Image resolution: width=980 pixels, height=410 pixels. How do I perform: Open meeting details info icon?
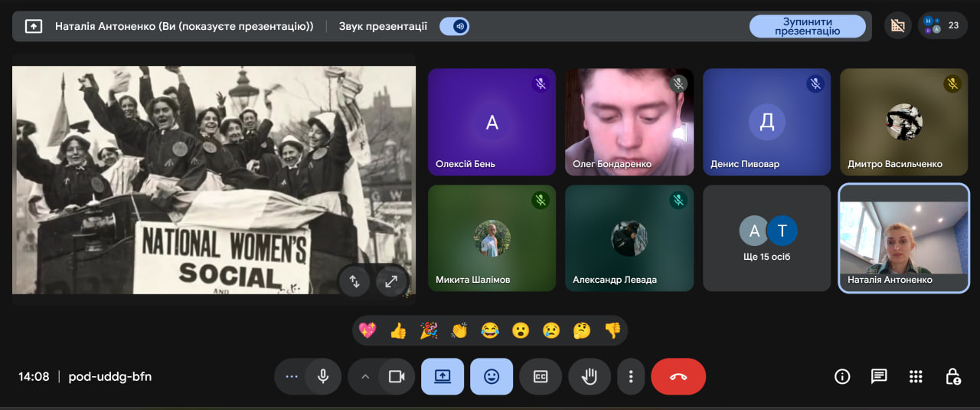tap(842, 376)
